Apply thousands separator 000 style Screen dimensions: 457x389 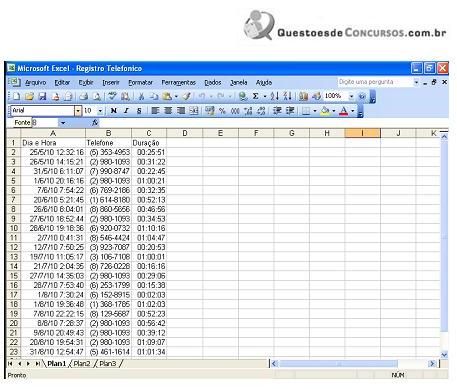235,111
